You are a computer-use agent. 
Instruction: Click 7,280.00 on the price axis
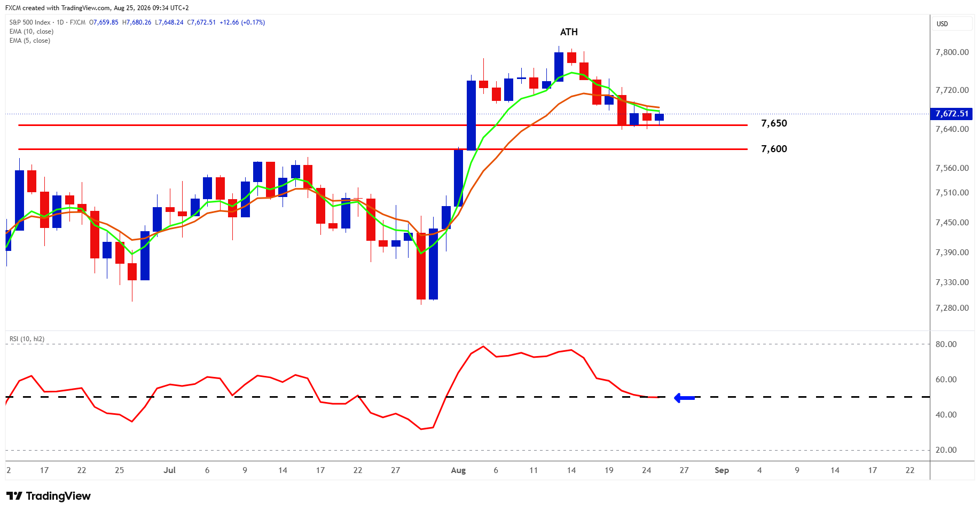tap(952, 308)
